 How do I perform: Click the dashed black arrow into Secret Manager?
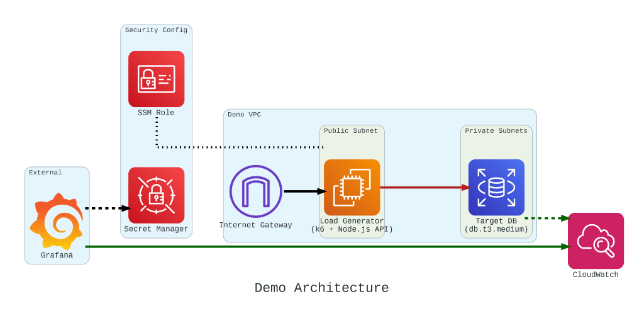tap(106, 208)
